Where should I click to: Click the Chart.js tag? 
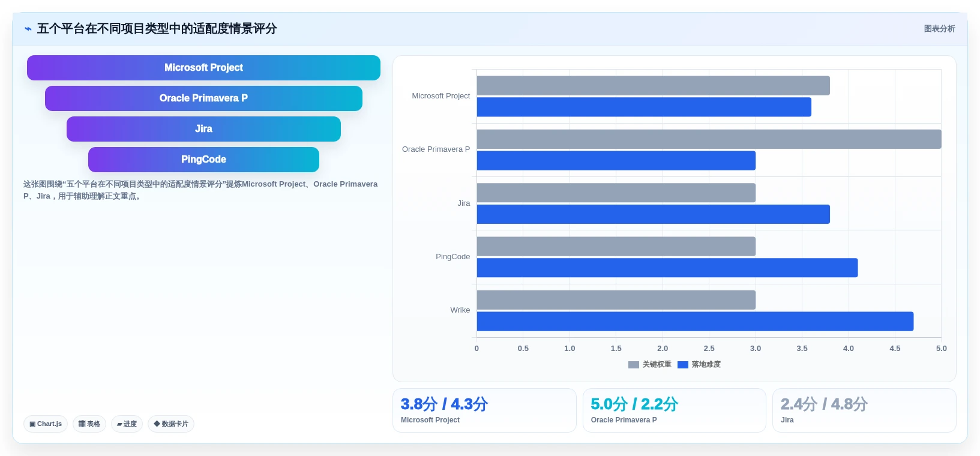click(x=46, y=424)
